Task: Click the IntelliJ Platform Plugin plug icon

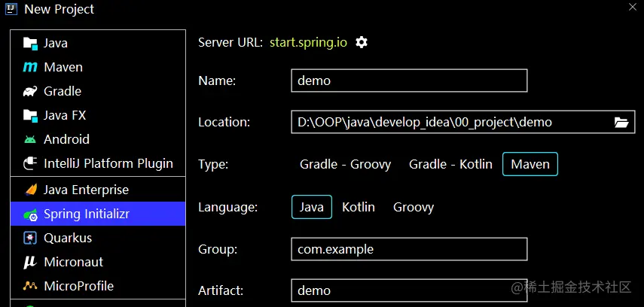Action: pyautogui.click(x=30, y=163)
